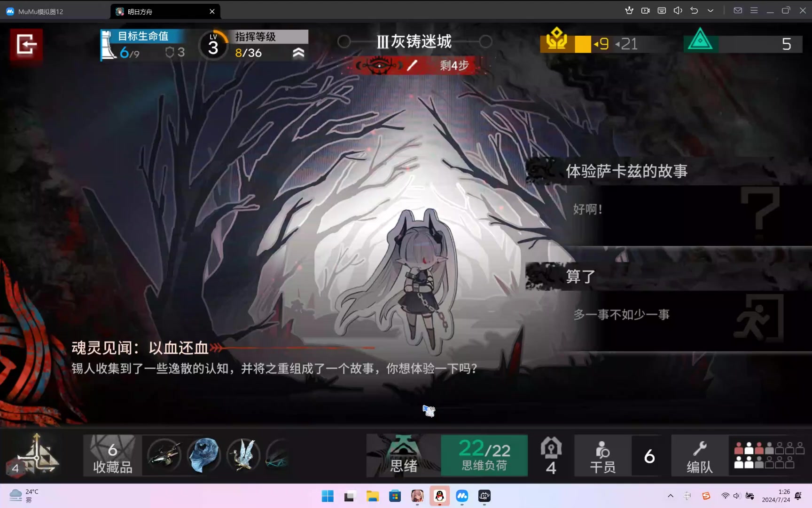Click the 22/22 思维负荷 panel
The image size is (812, 508).
click(484, 455)
